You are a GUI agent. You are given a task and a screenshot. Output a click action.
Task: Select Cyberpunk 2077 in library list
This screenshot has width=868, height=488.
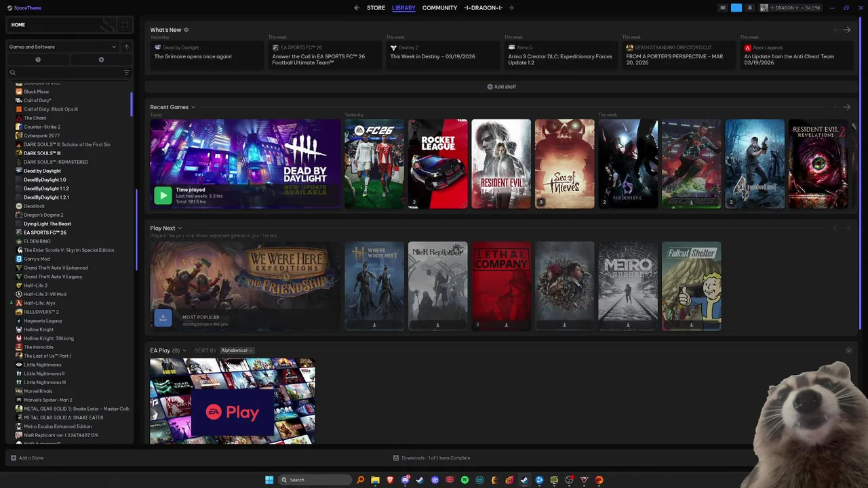pos(42,136)
